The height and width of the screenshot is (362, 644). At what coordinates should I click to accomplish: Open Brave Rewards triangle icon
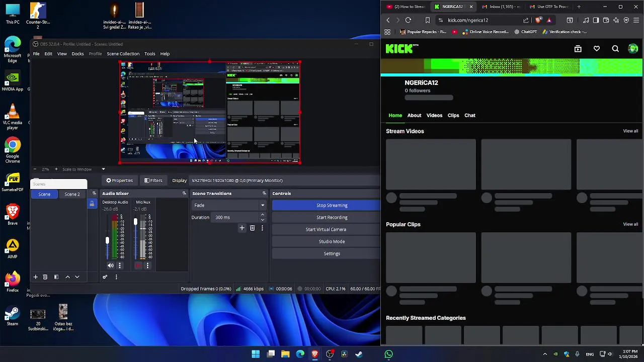(549, 20)
